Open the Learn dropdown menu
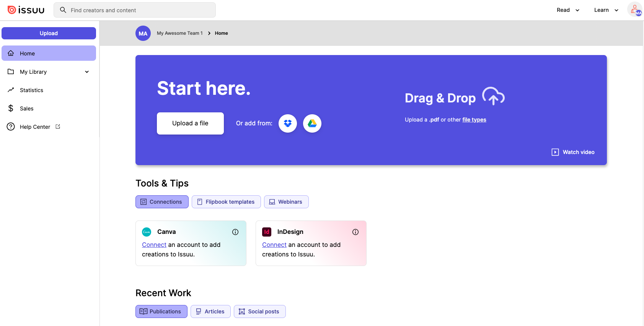Screen dimensions: 644x326 click(x=606, y=10)
